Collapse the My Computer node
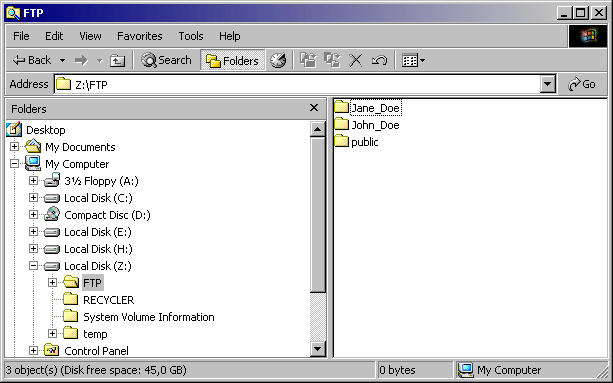The height and width of the screenshot is (383, 613). (x=14, y=163)
